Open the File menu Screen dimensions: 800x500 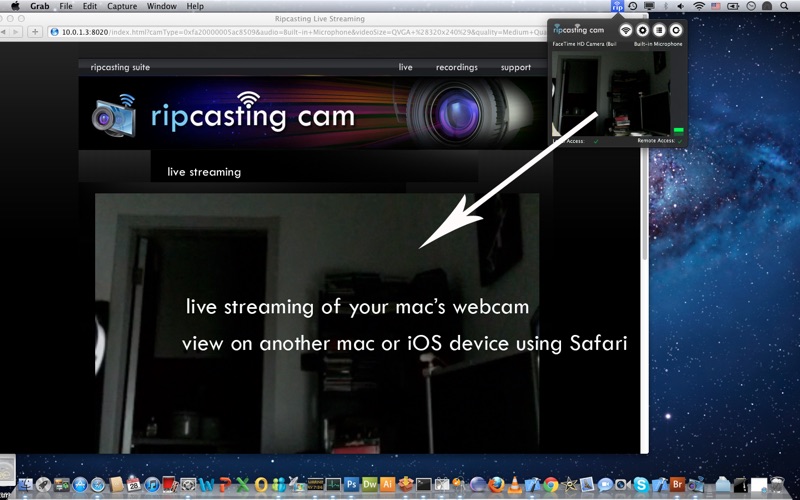[x=66, y=6]
